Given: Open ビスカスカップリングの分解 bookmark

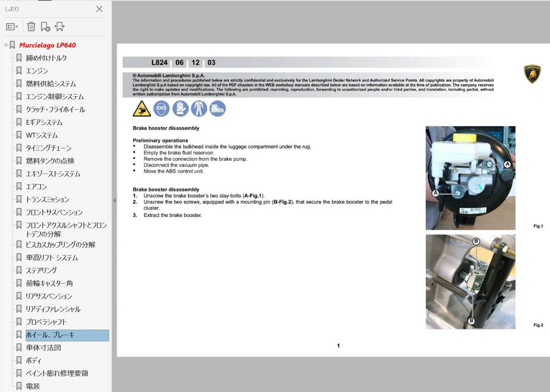Looking at the screenshot, I should 60,245.
